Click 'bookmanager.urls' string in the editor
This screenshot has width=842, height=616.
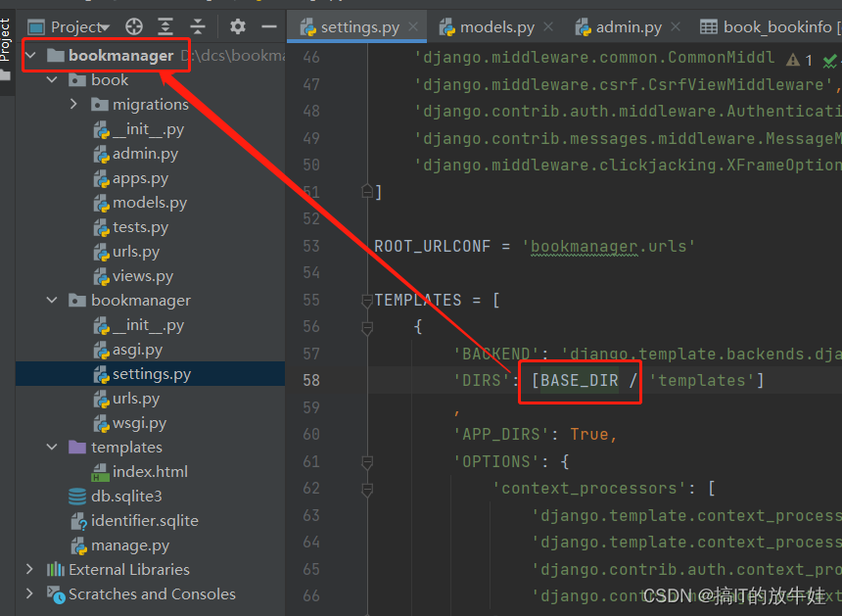point(608,246)
